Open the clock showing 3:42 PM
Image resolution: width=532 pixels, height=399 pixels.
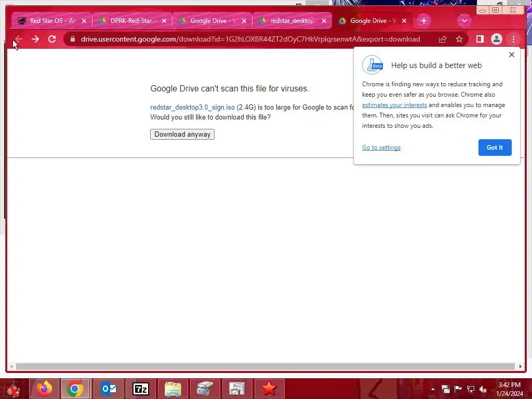coord(510,389)
